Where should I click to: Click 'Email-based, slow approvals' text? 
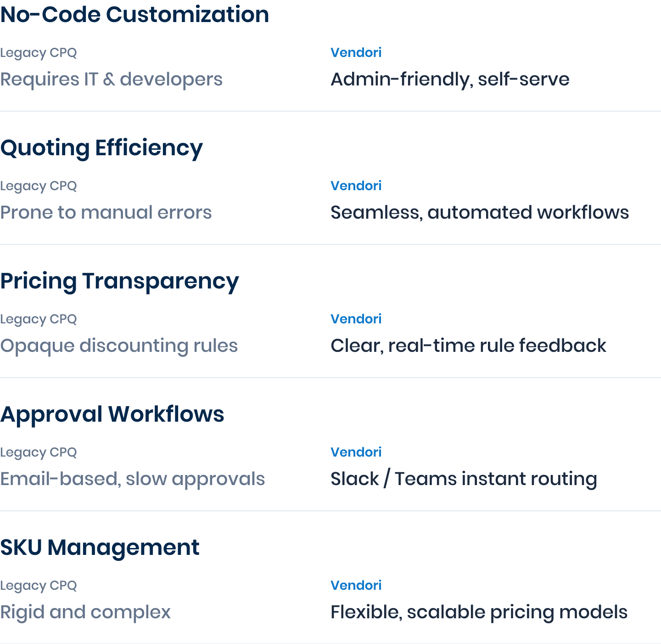132,479
